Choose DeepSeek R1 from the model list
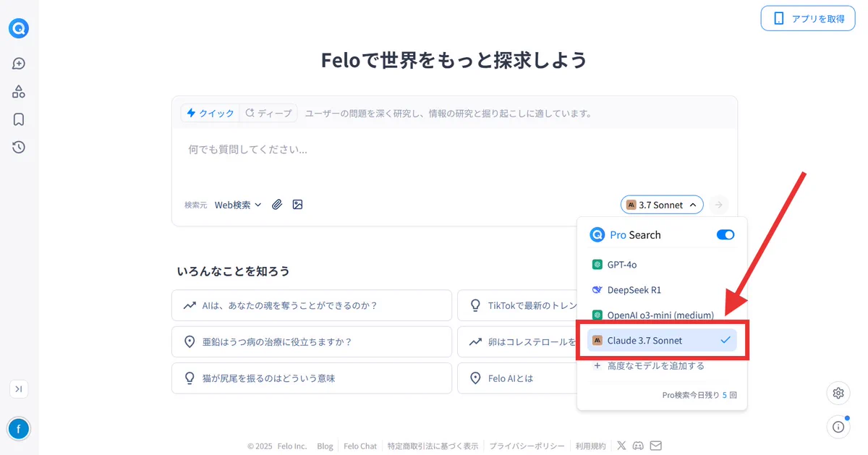 662,290
